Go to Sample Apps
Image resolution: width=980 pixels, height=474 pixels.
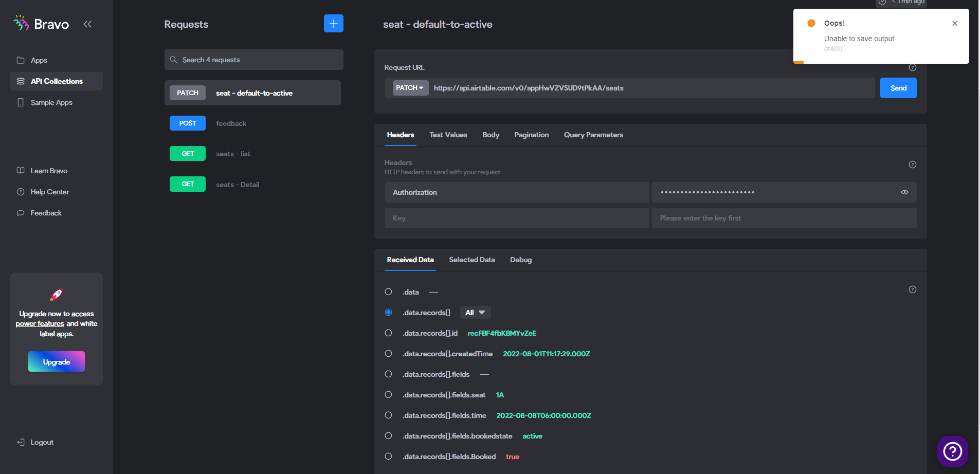(x=57, y=102)
